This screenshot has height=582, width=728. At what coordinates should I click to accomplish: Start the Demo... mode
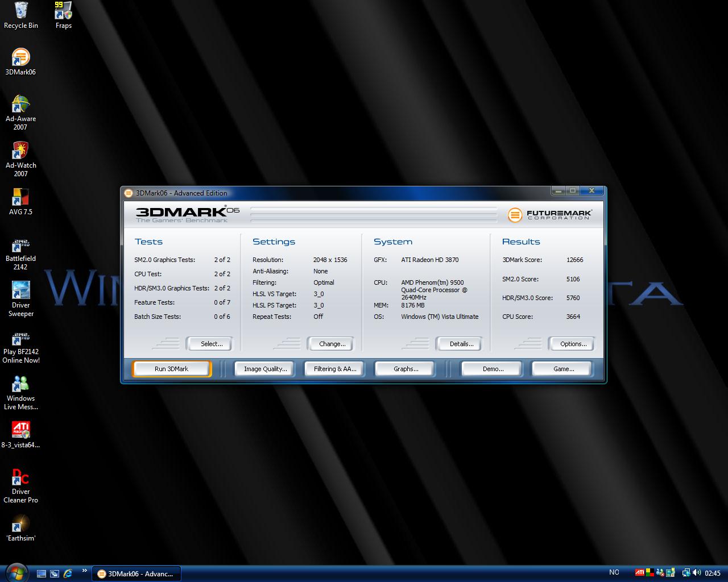pos(493,369)
